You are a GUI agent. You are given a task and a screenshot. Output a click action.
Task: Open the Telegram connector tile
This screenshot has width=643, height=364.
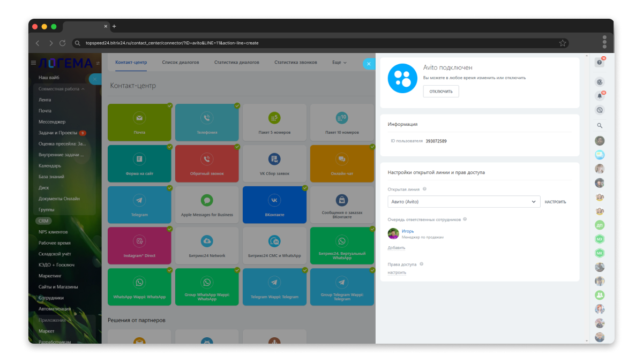tap(139, 205)
